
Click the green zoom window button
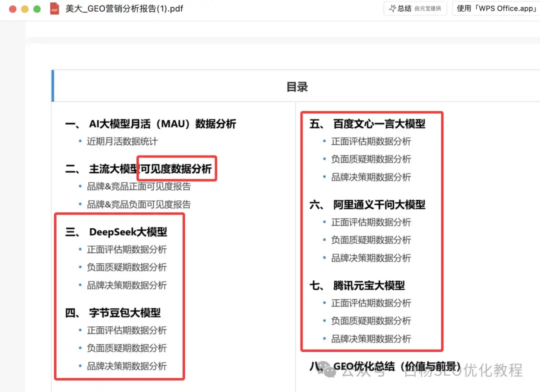(37, 9)
